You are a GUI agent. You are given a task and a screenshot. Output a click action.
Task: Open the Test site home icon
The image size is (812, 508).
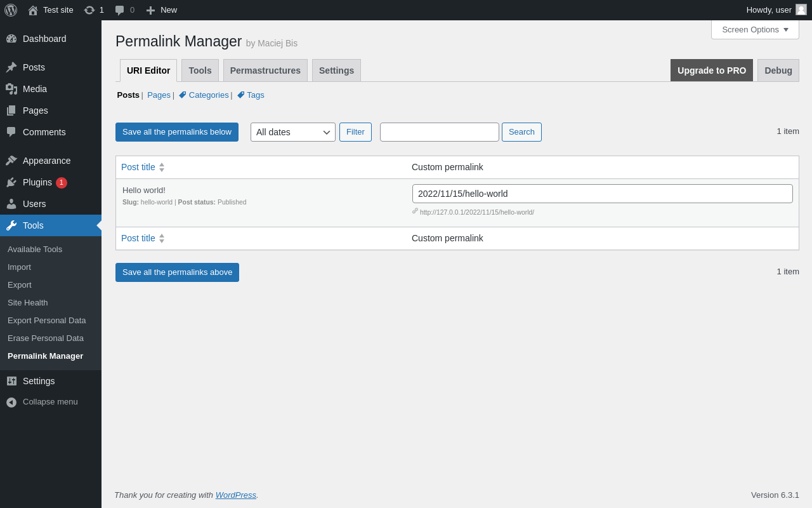click(33, 10)
